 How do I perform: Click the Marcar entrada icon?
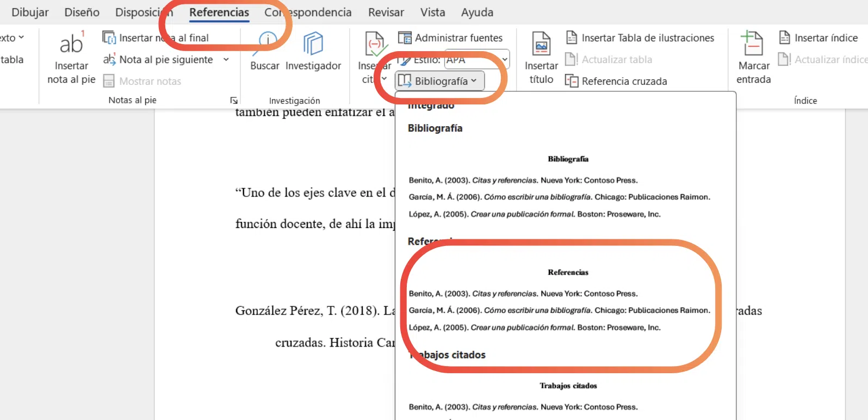pos(753,45)
